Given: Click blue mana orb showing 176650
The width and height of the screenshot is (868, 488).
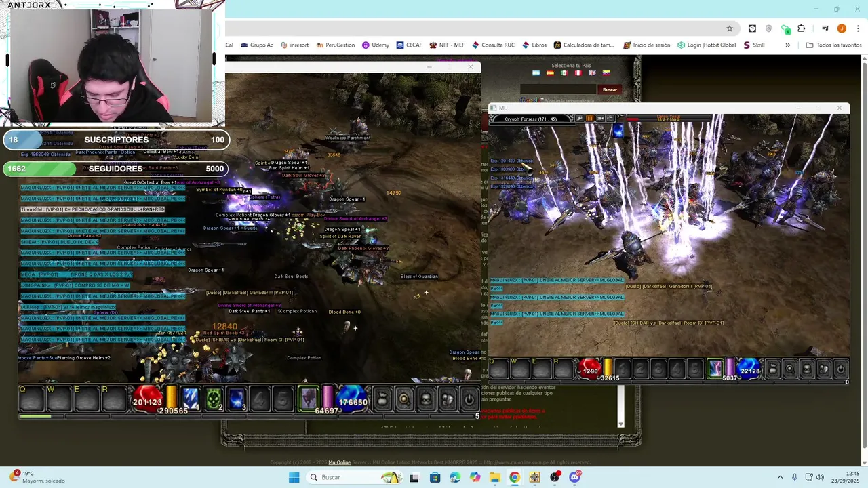Looking at the screenshot, I should [x=353, y=399].
